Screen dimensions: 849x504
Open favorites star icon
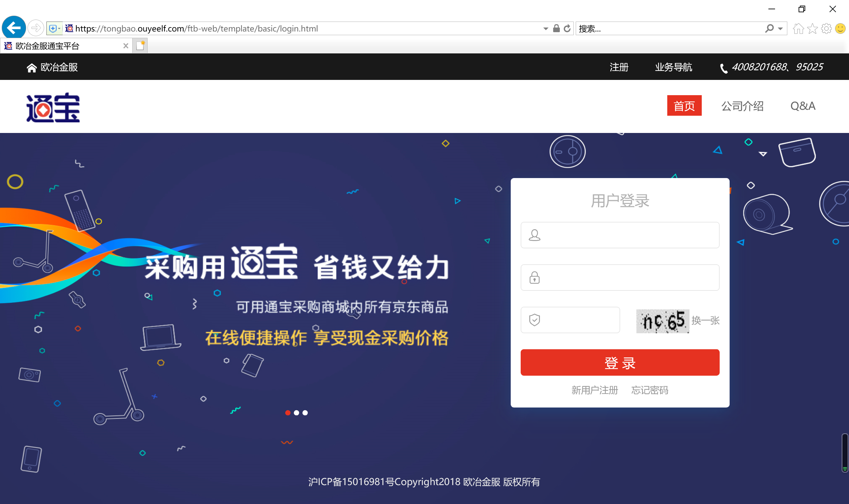pos(812,29)
